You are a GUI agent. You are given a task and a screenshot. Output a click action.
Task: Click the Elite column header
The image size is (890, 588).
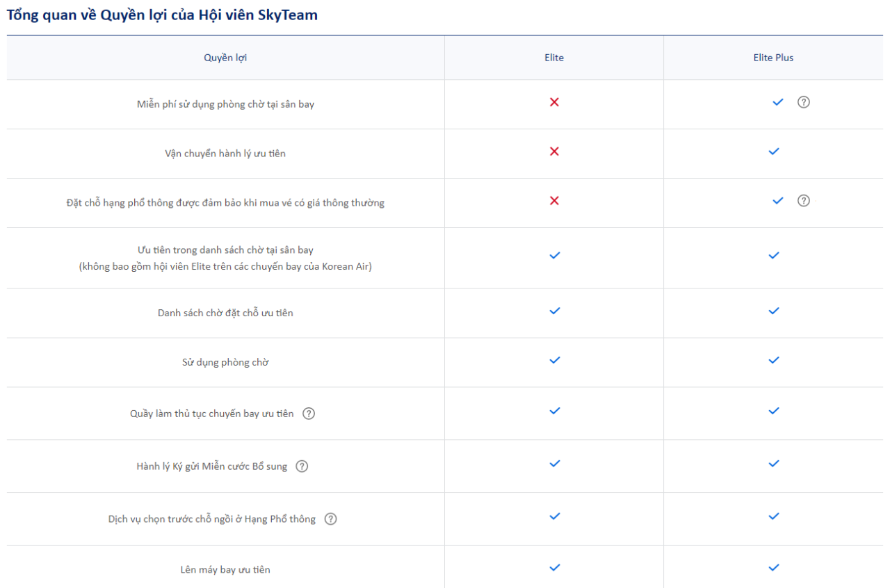(x=554, y=58)
